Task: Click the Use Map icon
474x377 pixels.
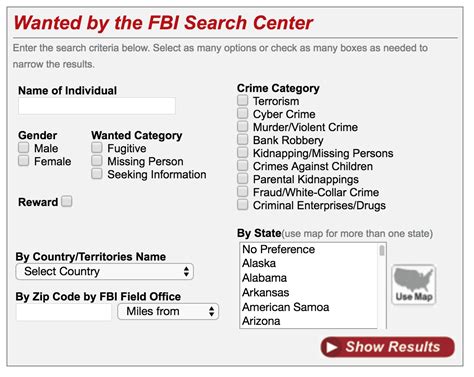Action: (x=414, y=285)
